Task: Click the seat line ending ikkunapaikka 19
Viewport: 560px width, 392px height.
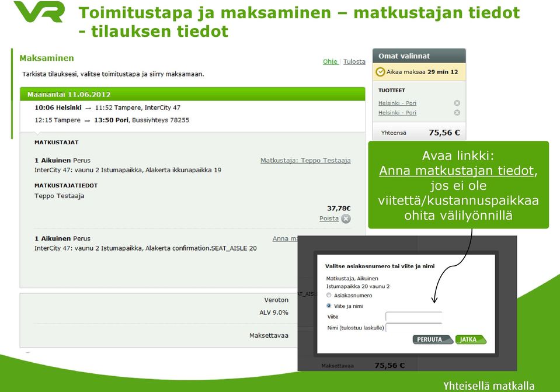Action: 128,170
